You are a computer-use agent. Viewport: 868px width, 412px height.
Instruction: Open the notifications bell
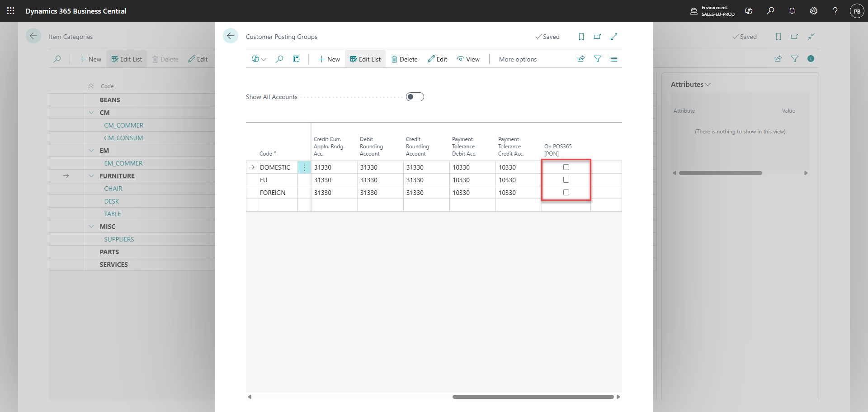click(x=792, y=11)
